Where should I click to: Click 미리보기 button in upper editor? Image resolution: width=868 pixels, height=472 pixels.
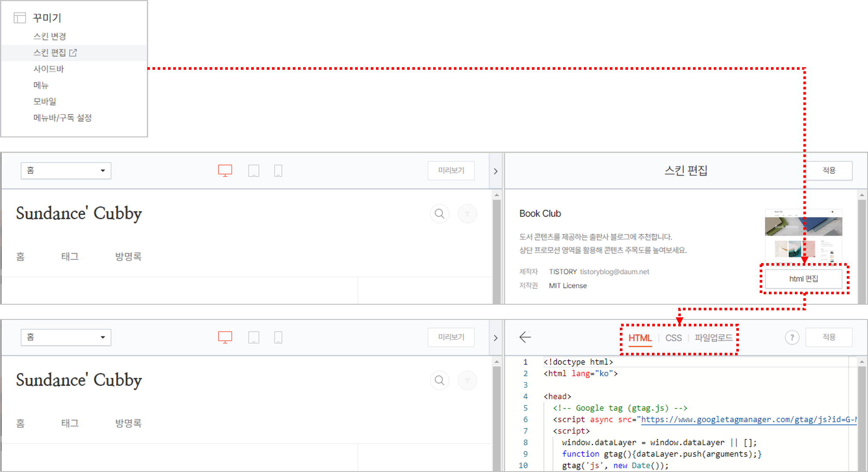451,170
